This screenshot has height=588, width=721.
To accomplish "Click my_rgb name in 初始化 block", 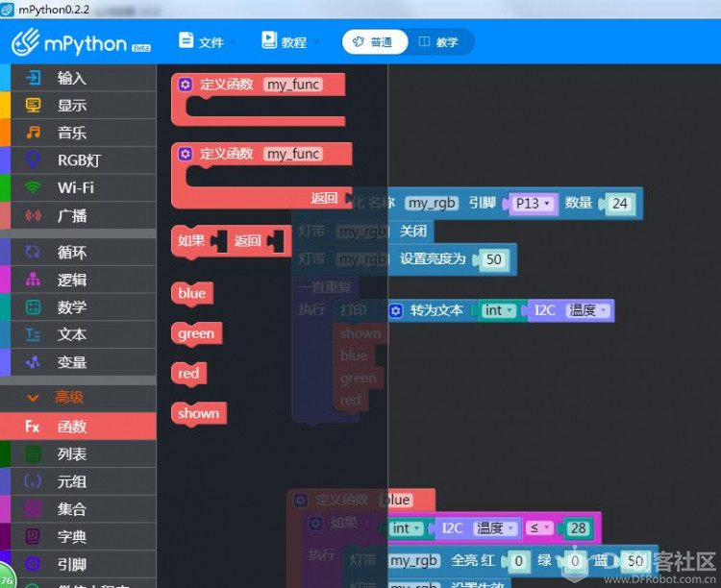I will 432,203.
